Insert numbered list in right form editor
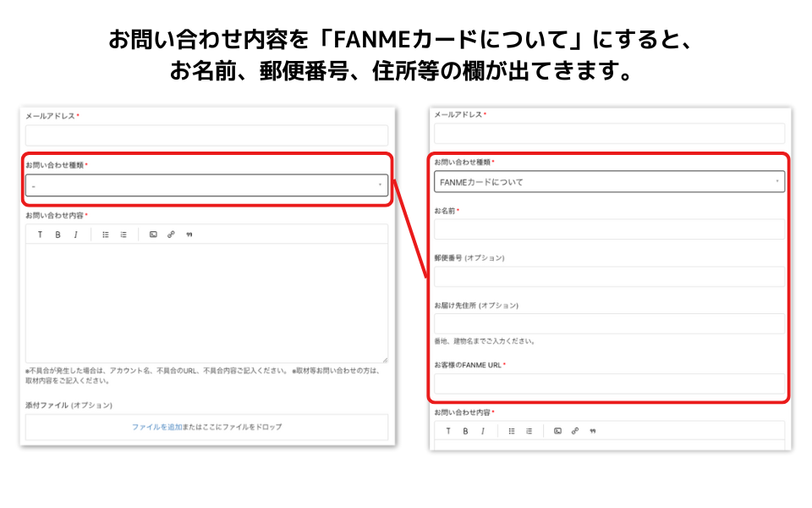The height and width of the screenshot is (508, 812). 529,431
